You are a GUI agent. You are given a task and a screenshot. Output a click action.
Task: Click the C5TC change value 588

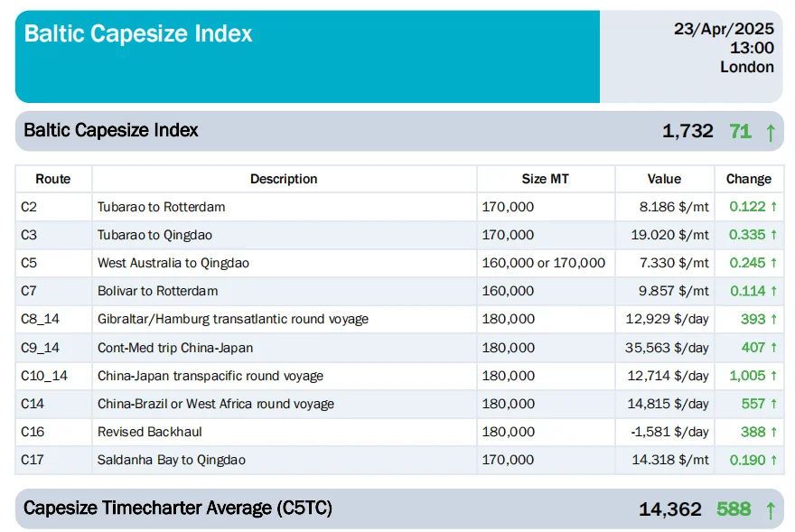(x=734, y=509)
